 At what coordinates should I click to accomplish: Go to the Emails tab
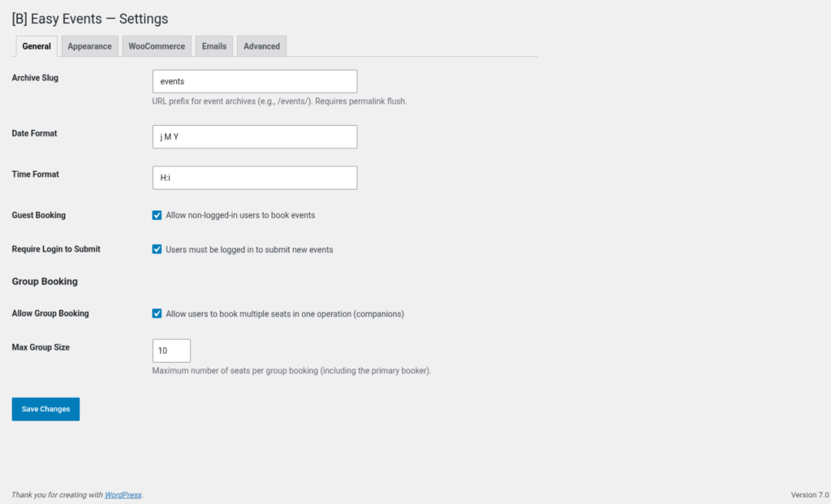tap(214, 46)
